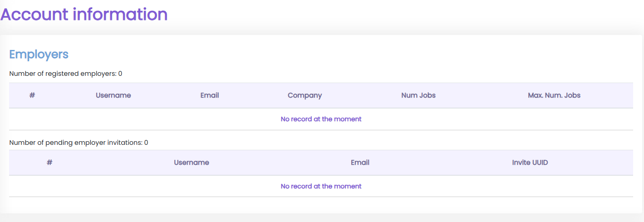Viewport: 644px width, 222px height.
Task: Click 'No record at the moment' under invitations table
Action: pos(321,186)
